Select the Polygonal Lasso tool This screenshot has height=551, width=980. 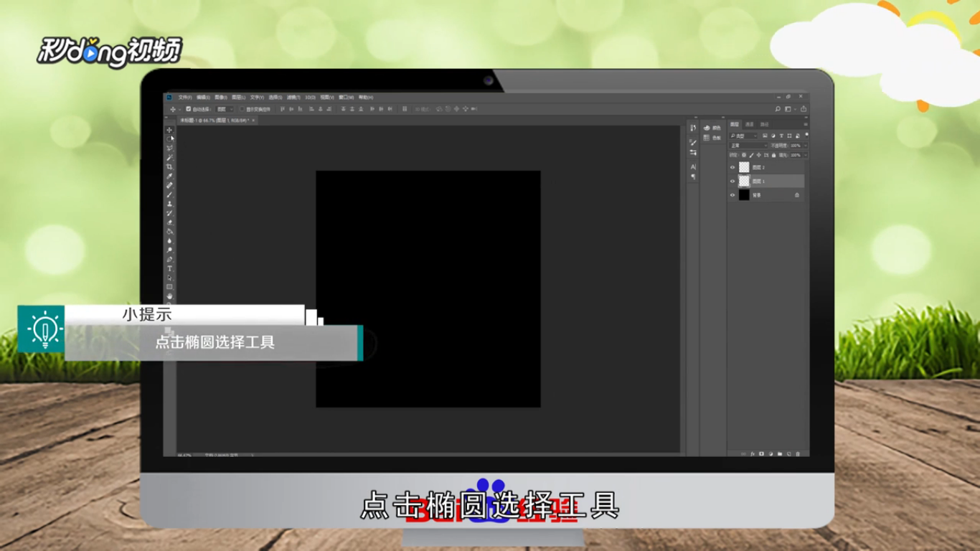169,149
